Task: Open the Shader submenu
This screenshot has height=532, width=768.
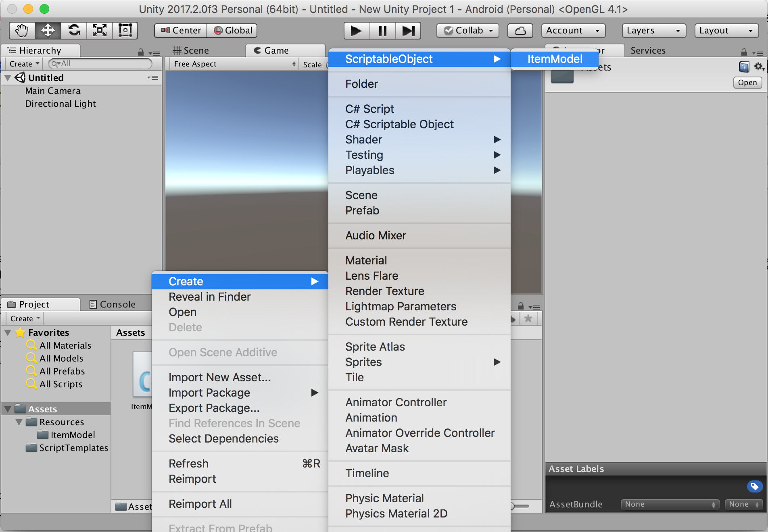Action: (419, 139)
